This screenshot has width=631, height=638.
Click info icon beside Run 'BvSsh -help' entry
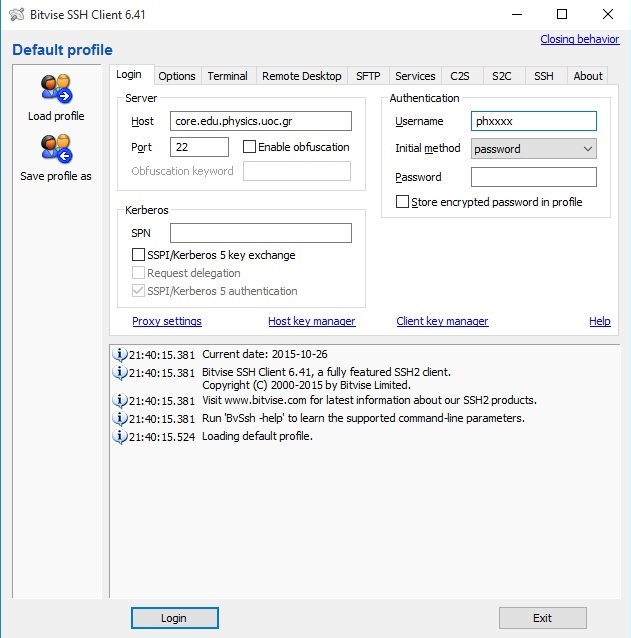tap(119, 419)
